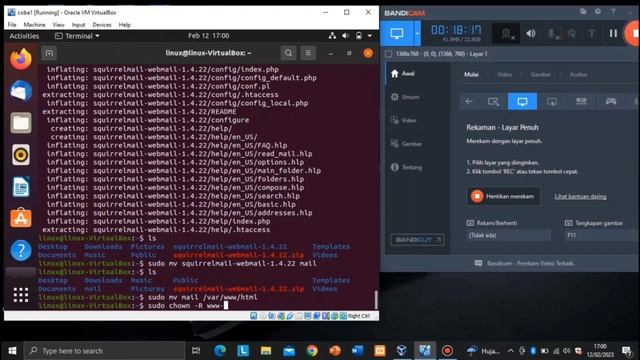Screen dimensions: 640x360
Task: Open the Terminal hamburger menu
Action: tap(308, 53)
